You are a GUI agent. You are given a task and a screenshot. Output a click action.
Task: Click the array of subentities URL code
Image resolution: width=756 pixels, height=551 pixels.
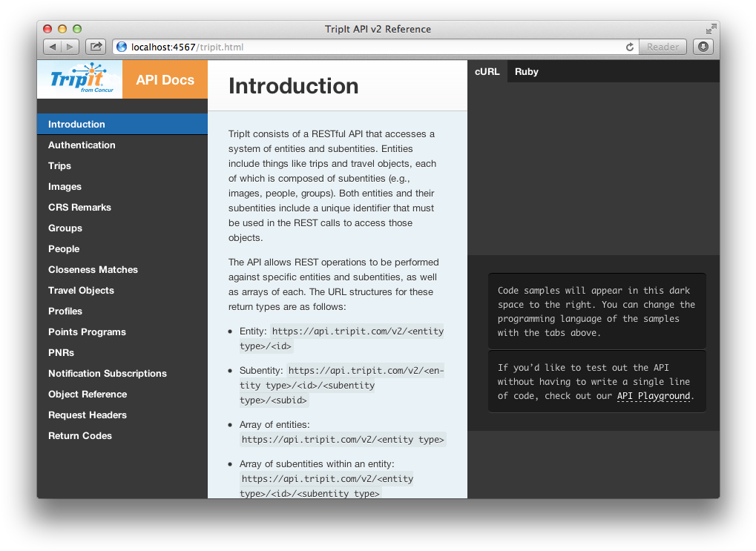coord(327,485)
